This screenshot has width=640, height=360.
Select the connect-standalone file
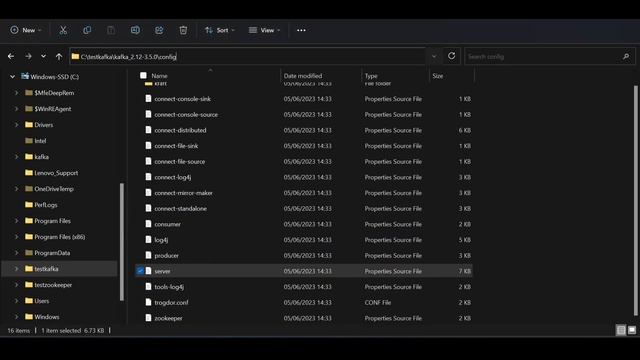(x=304, y=208)
